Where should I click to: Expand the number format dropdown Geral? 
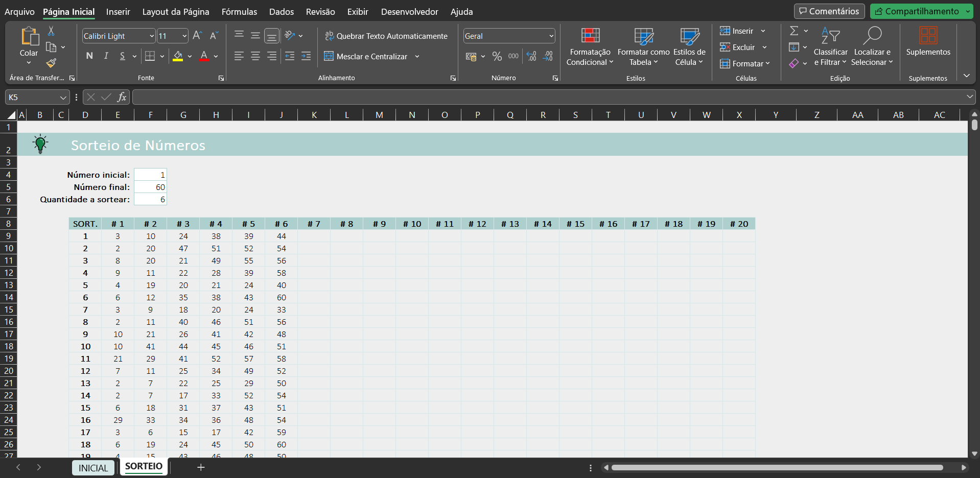click(551, 36)
